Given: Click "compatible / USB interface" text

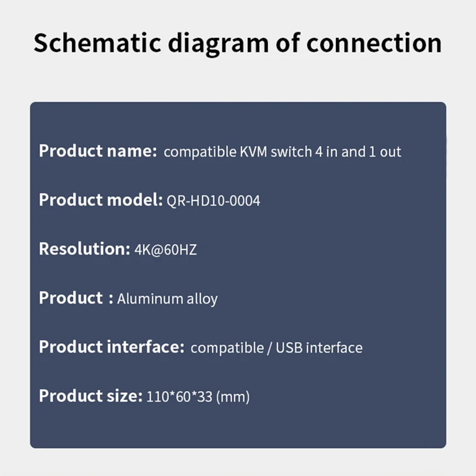Looking at the screenshot, I should [x=277, y=348].
